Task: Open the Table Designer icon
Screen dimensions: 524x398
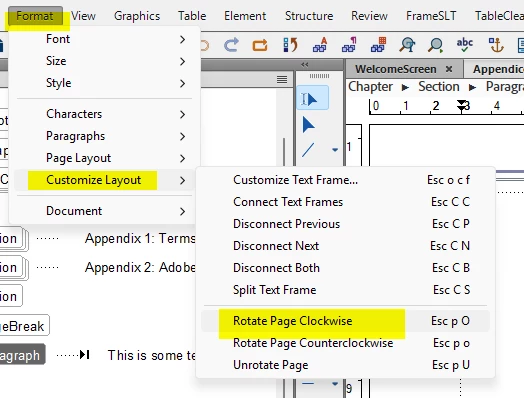Action: click(378, 44)
